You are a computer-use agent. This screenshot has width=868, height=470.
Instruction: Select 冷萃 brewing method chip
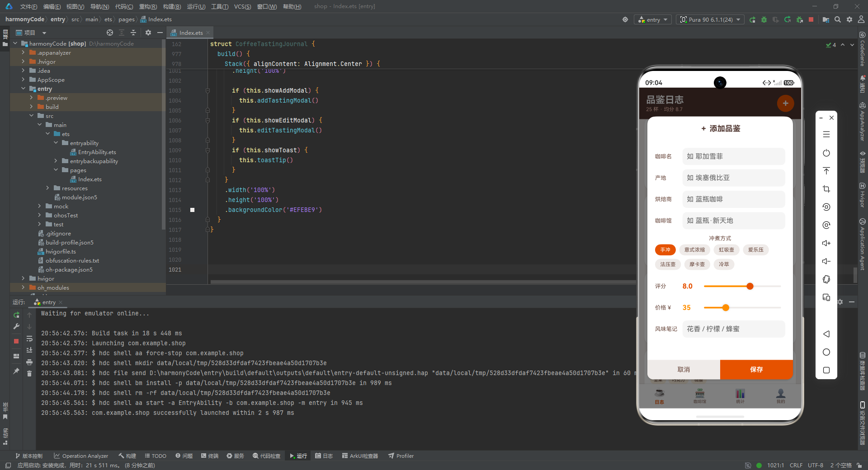click(x=724, y=264)
